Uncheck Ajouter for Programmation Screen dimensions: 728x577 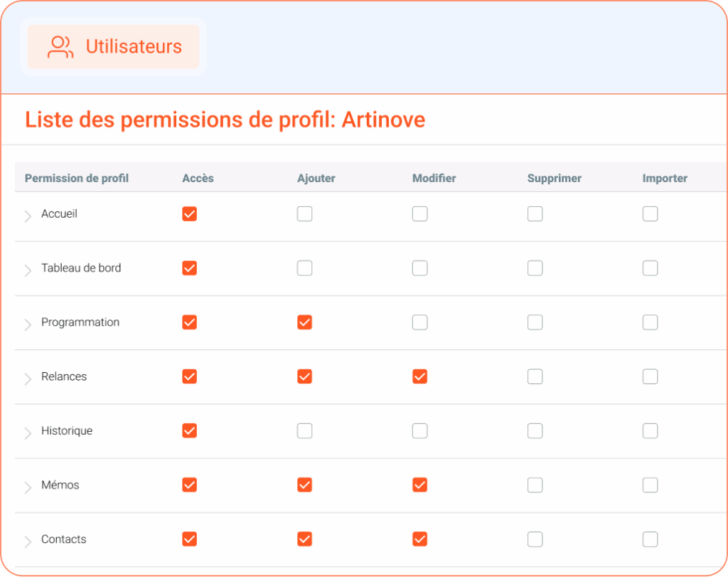(304, 322)
